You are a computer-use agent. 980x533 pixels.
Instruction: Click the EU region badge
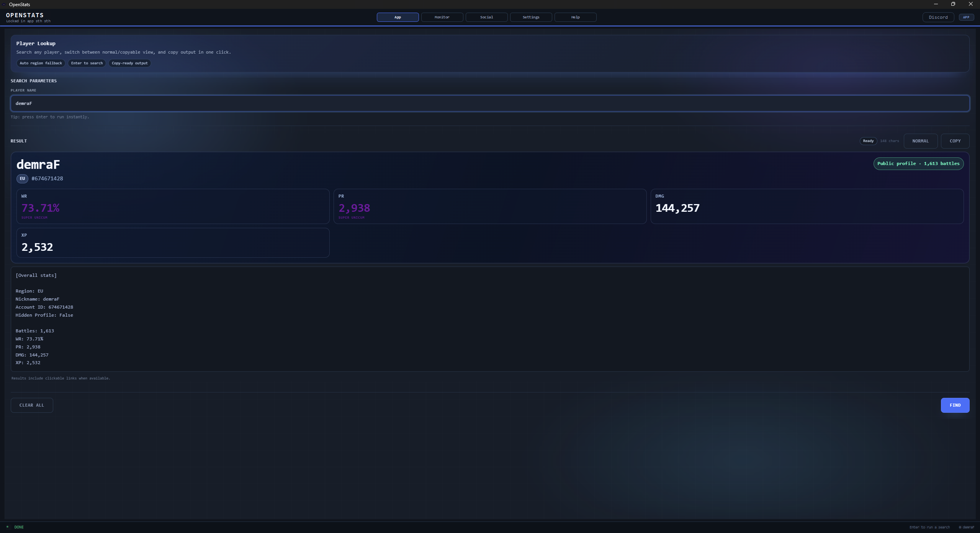22,178
